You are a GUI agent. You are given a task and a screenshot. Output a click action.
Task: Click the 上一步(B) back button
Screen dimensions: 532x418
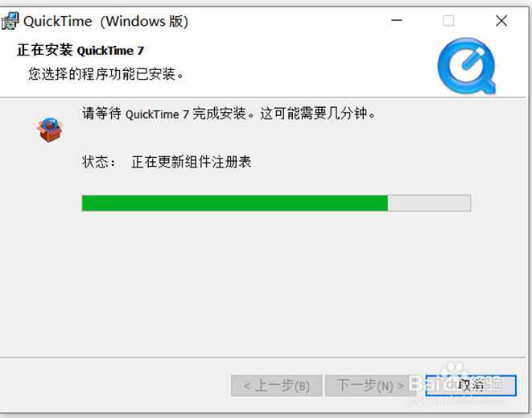coord(277,386)
